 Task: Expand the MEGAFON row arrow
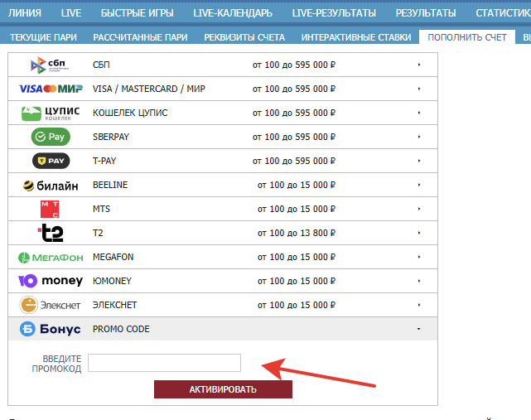point(419,257)
